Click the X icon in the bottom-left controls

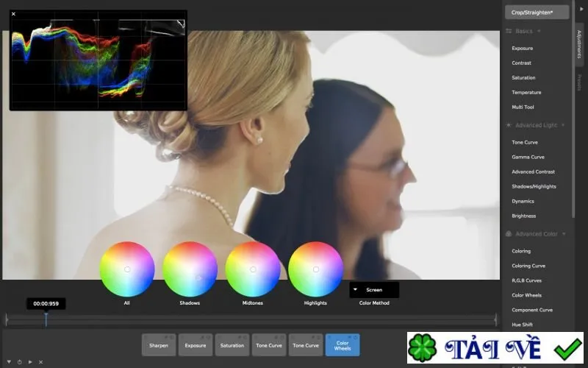(x=41, y=362)
